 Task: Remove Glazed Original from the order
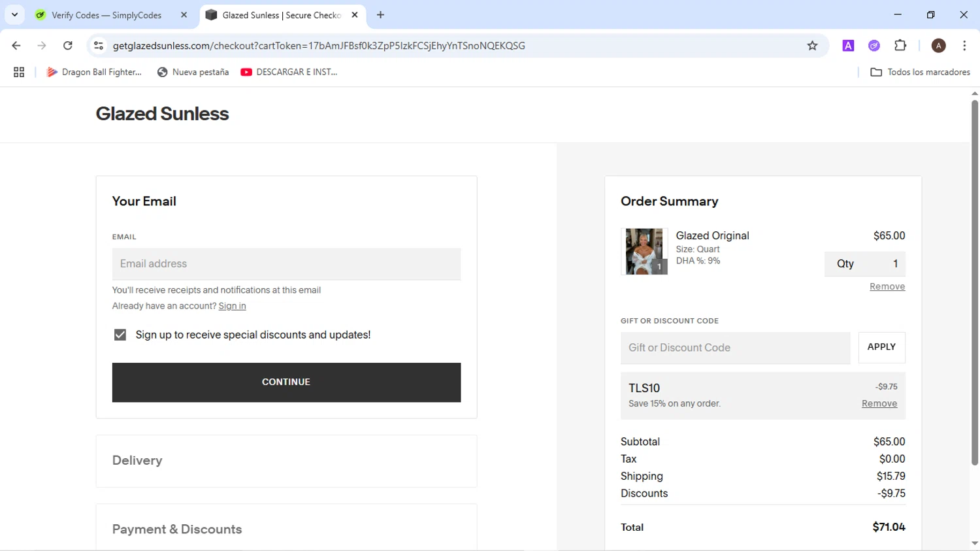[x=887, y=287]
